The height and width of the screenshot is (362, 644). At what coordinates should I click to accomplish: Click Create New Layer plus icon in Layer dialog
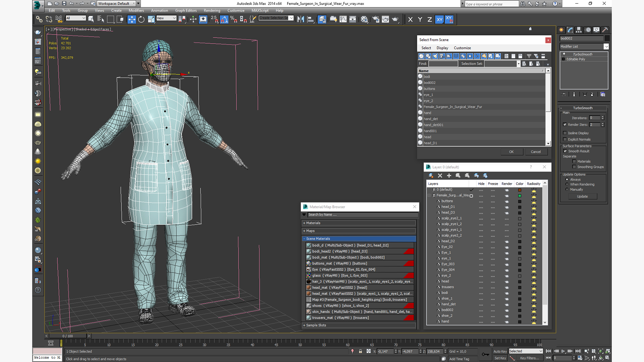click(449, 176)
